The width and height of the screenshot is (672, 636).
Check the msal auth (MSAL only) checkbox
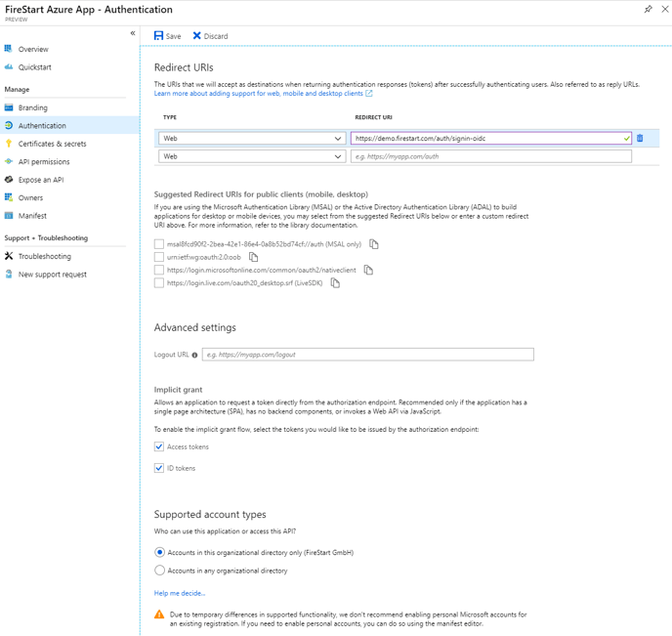[159, 244]
